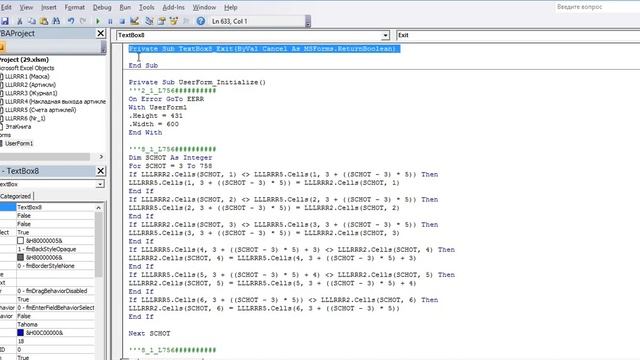
Task: Select sheet LLLRRR4 (Накладная выхода артикле
Action: click(55, 102)
